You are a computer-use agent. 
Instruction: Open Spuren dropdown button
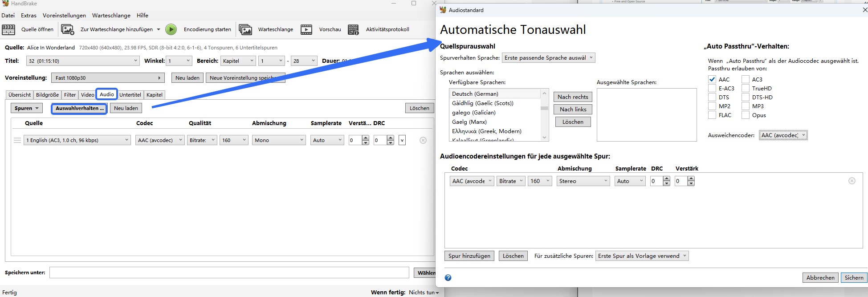[x=26, y=108]
